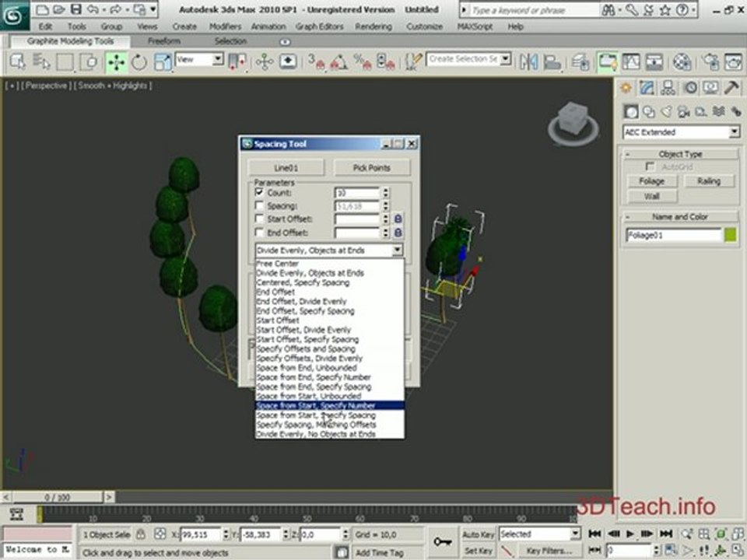Toggle Window/Crossing selection icon
Image resolution: width=747 pixels, height=560 pixels.
coord(88,62)
